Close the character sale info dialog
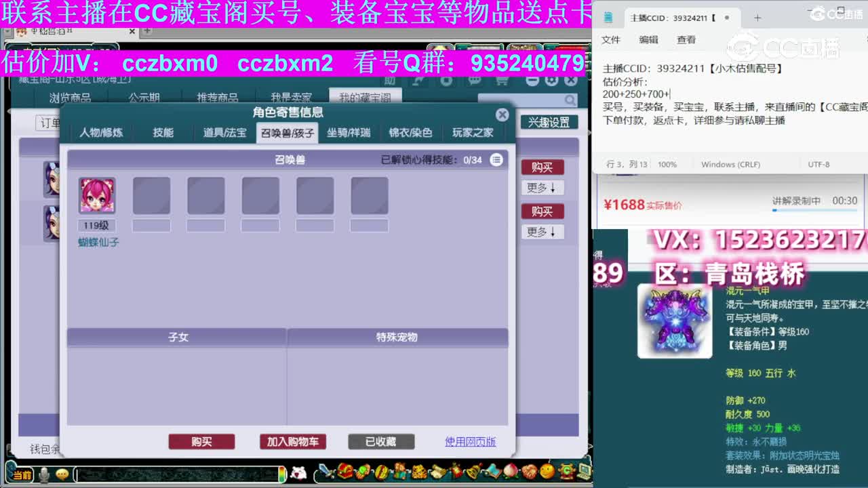The height and width of the screenshot is (488, 868). (x=502, y=115)
